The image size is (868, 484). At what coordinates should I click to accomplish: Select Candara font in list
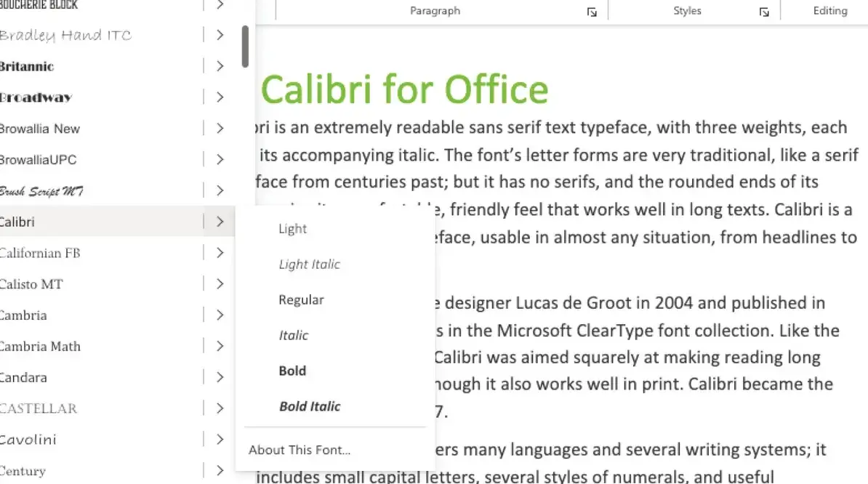coord(23,377)
